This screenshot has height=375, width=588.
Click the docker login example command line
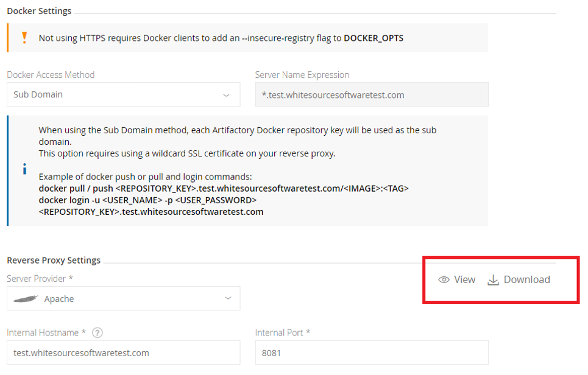pos(147,200)
